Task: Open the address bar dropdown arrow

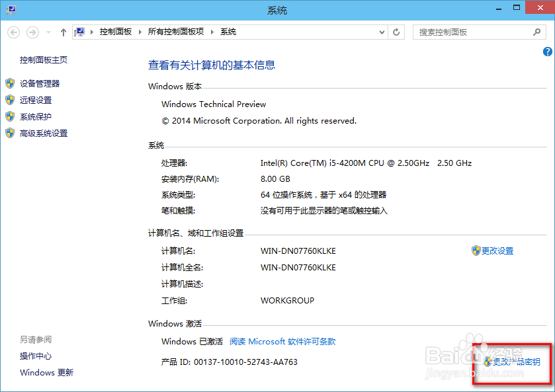Action: (x=382, y=31)
